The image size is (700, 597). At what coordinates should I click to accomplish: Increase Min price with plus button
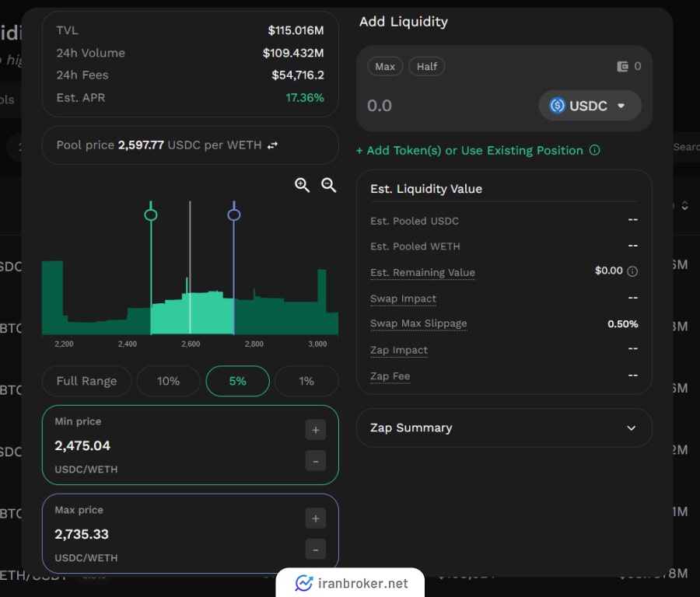pyautogui.click(x=315, y=430)
